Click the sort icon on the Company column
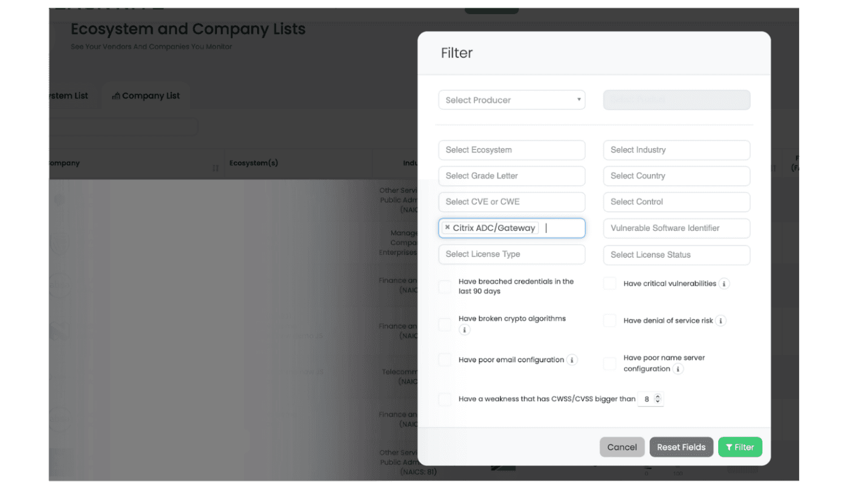This screenshot has width=868, height=489. pyautogui.click(x=215, y=168)
